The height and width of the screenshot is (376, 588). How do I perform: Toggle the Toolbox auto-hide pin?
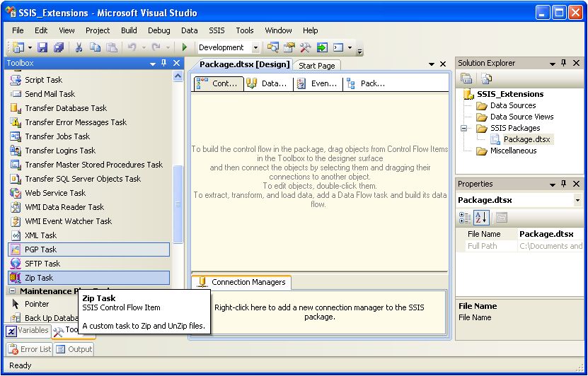click(164, 64)
